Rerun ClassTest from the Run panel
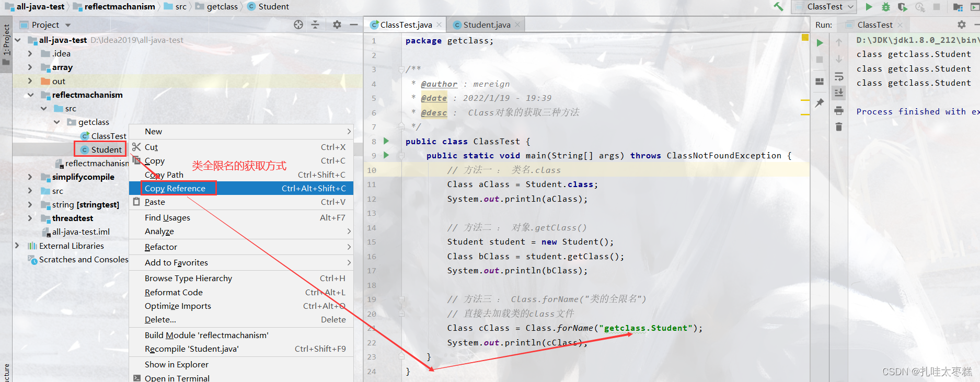Viewport: 980px width, 382px height. tap(820, 43)
